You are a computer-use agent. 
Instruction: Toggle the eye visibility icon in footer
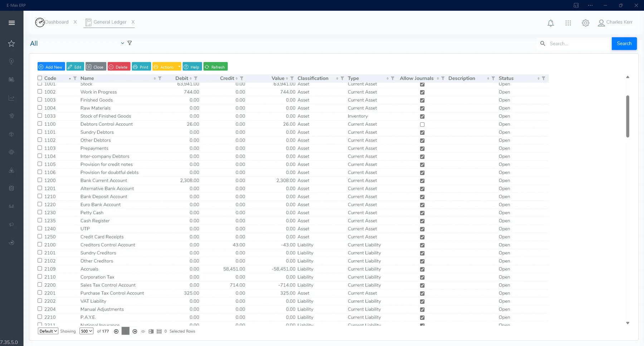pyautogui.click(x=143, y=331)
